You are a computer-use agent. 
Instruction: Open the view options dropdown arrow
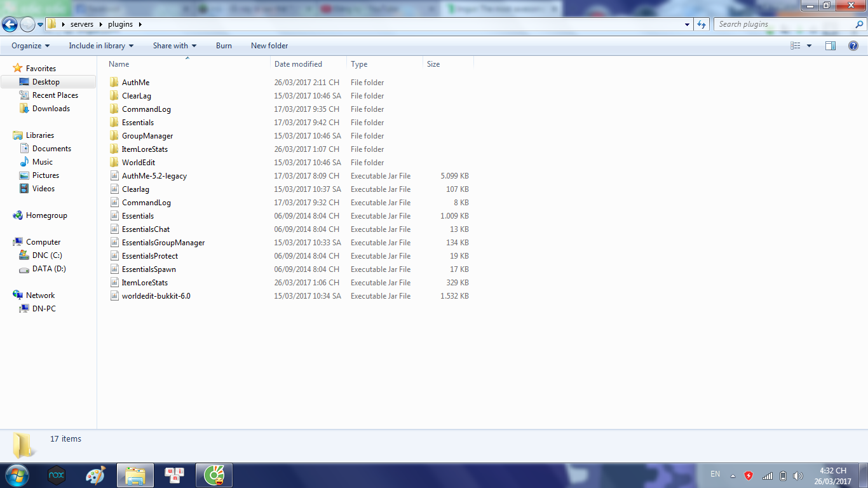(x=809, y=46)
